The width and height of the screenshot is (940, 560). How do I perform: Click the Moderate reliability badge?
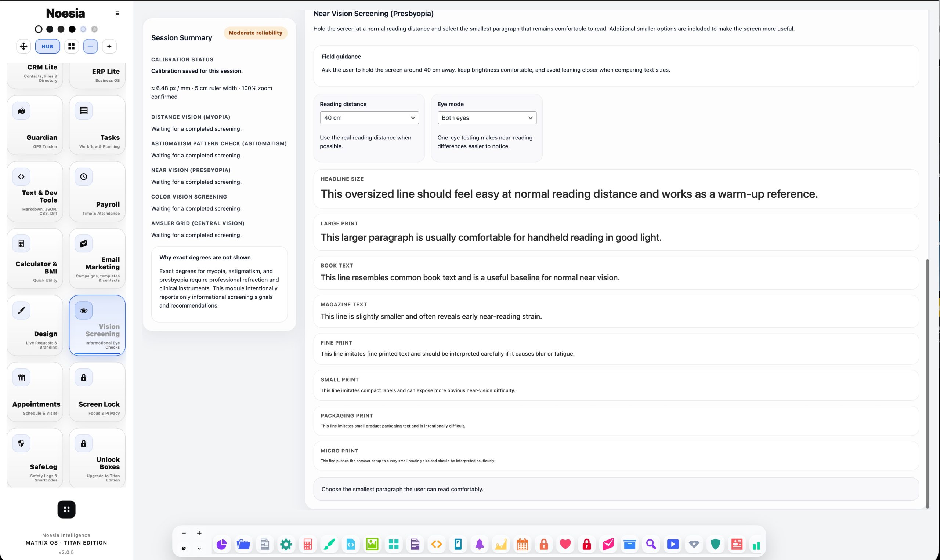tap(256, 33)
